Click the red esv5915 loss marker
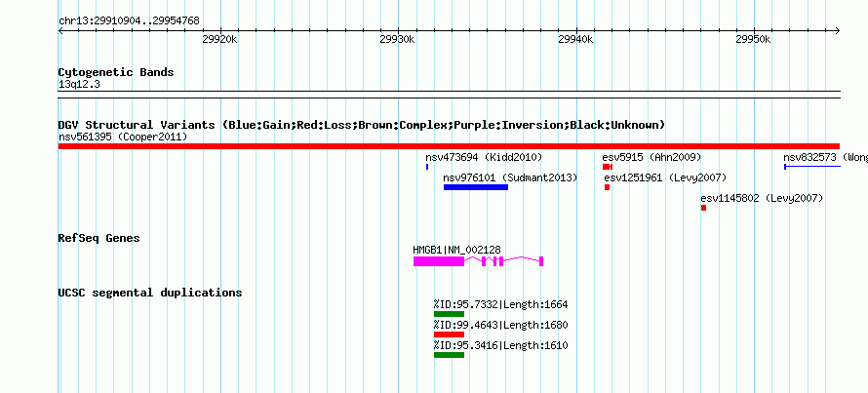This screenshot has height=393, width=868. pos(608,167)
